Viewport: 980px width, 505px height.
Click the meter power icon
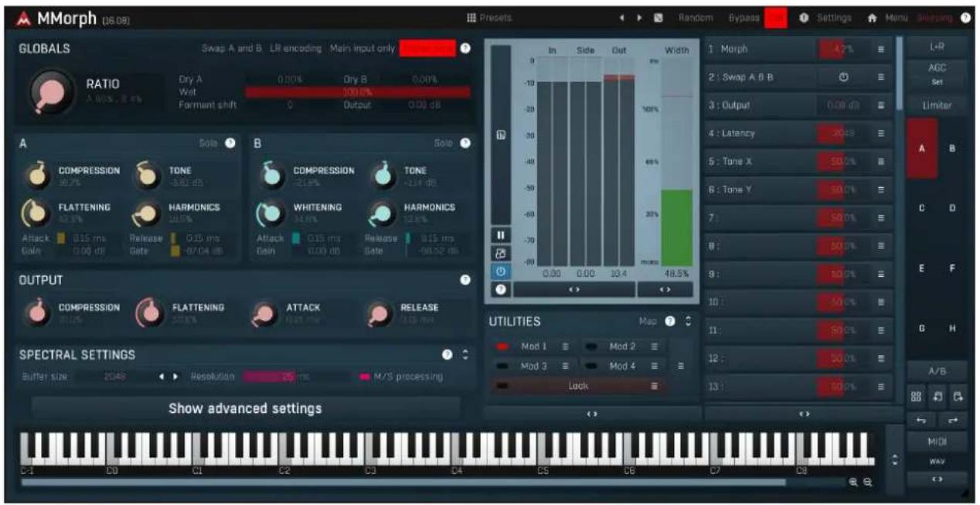[x=500, y=271]
